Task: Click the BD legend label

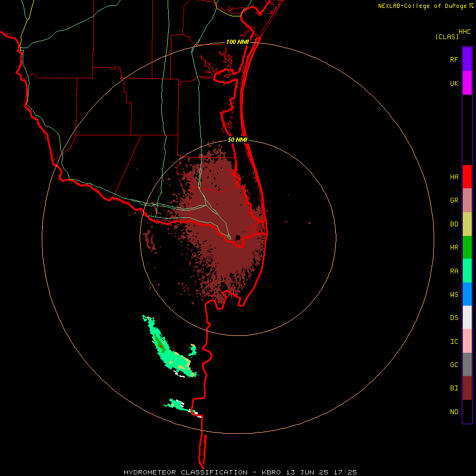Action: click(454, 224)
